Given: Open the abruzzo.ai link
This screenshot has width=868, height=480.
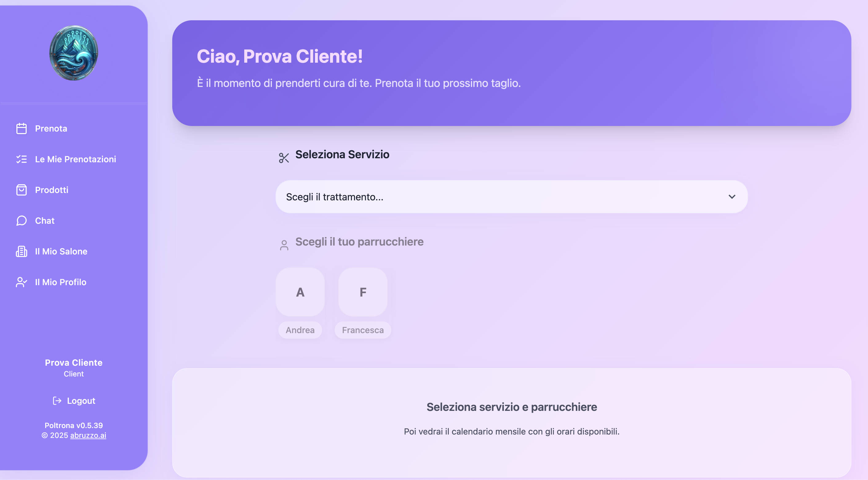Looking at the screenshot, I should (88, 435).
